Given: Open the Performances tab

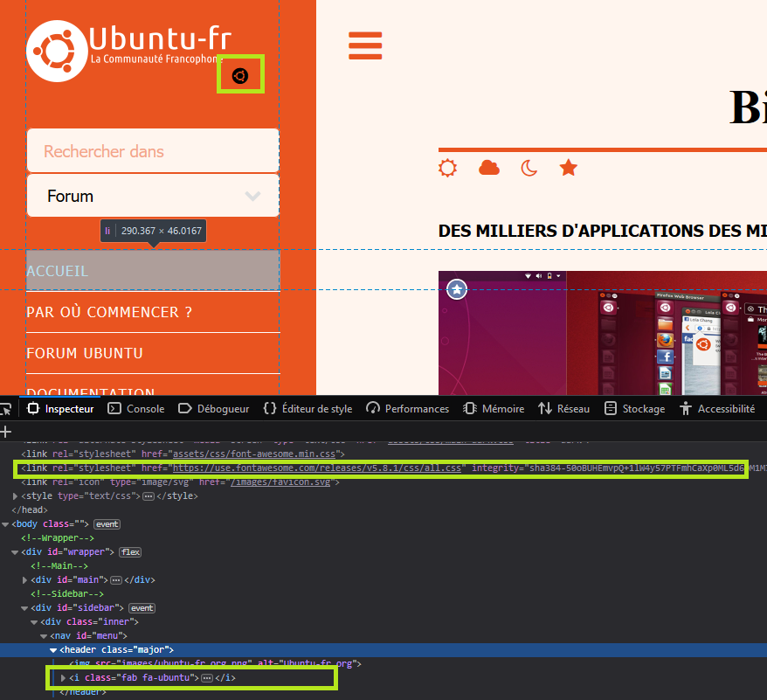Looking at the screenshot, I should click(407, 409).
